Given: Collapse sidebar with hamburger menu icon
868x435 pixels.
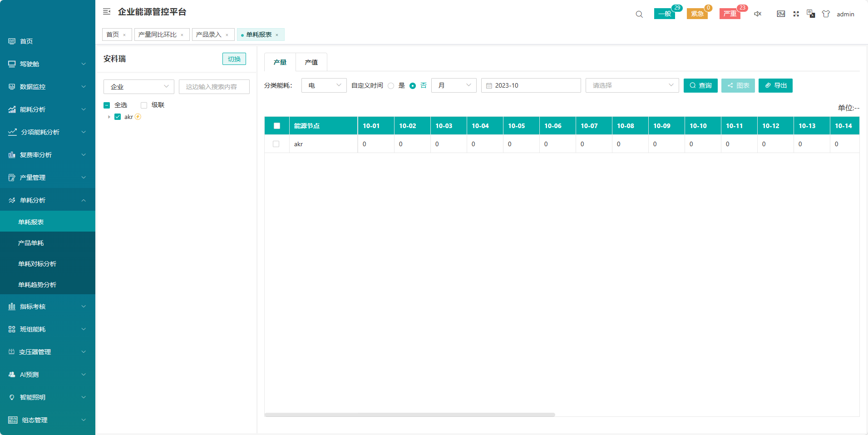Looking at the screenshot, I should pyautogui.click(x=107, y=12).
